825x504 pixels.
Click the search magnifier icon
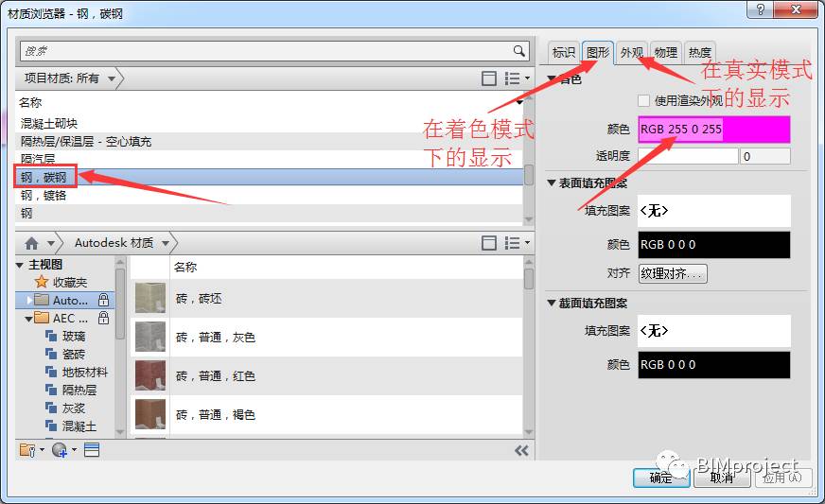[518, 51]
